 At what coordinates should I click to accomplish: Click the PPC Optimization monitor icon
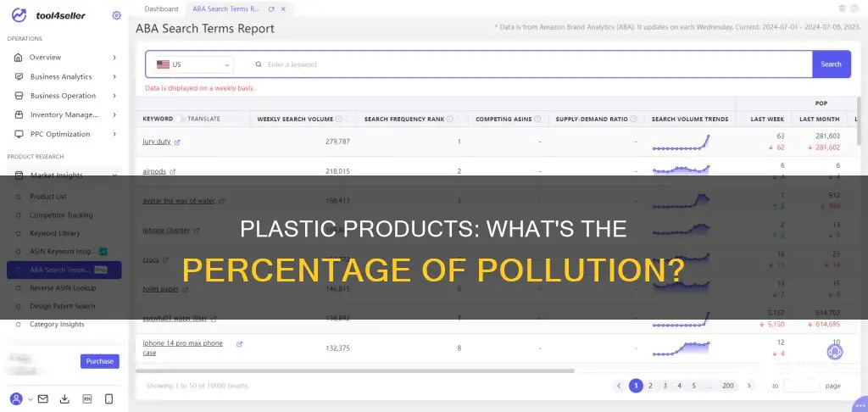coord(19,134)
